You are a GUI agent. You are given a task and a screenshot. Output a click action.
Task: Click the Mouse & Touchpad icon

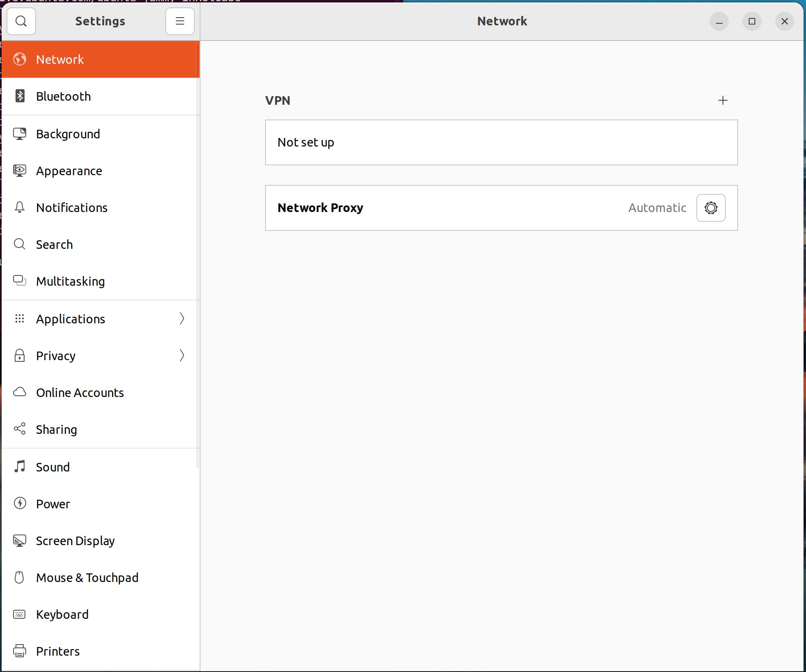coord(20,577)
